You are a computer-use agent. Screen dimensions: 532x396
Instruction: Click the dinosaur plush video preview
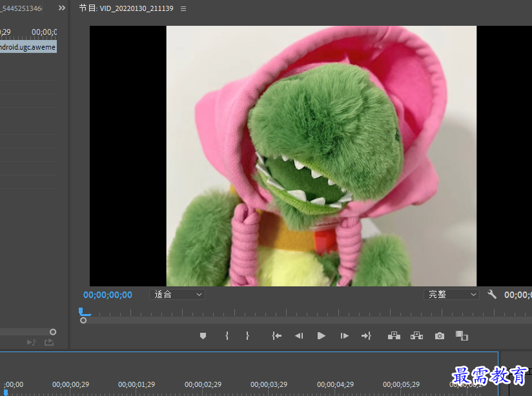(321, 156)
